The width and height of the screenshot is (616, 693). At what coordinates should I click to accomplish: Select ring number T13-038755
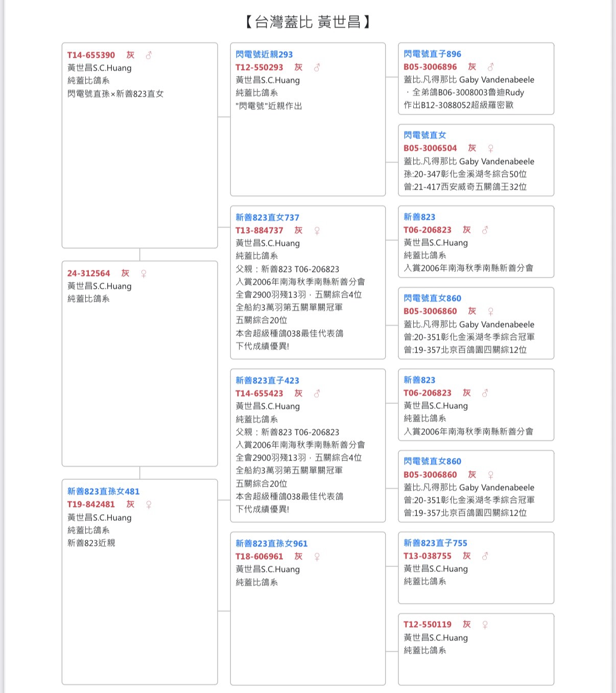point(428,556)
